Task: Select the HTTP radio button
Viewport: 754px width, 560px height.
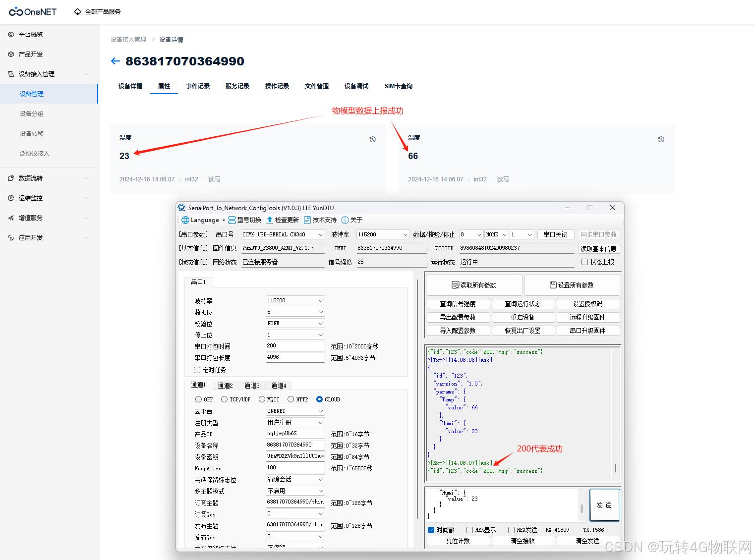Action: coord(290,399)
